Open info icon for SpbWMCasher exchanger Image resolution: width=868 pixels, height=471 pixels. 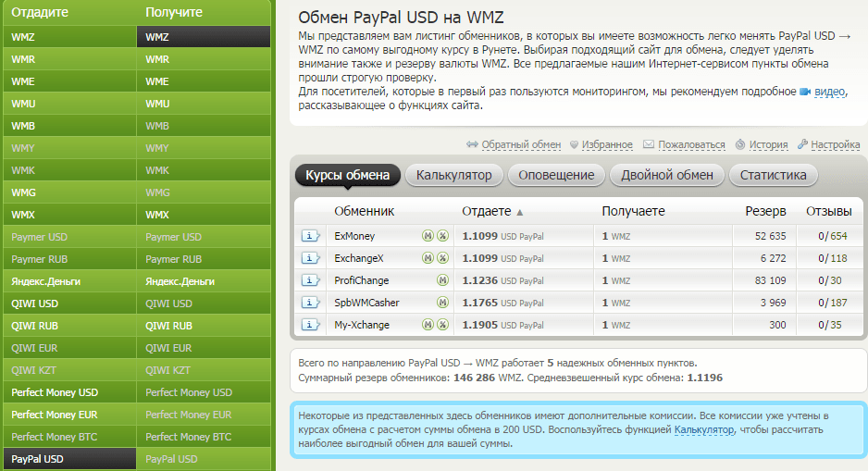[311, 303]
